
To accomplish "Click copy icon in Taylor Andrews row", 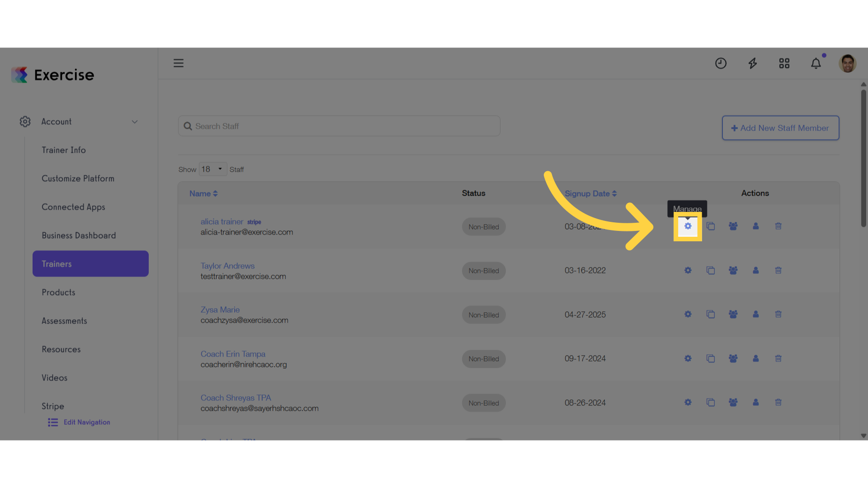I will point(711,270).
